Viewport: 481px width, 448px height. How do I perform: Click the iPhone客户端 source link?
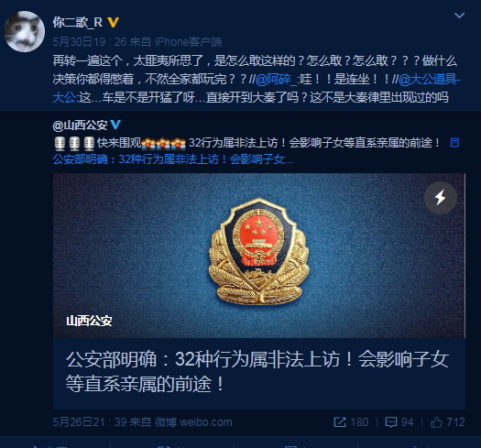coord(189,42)
